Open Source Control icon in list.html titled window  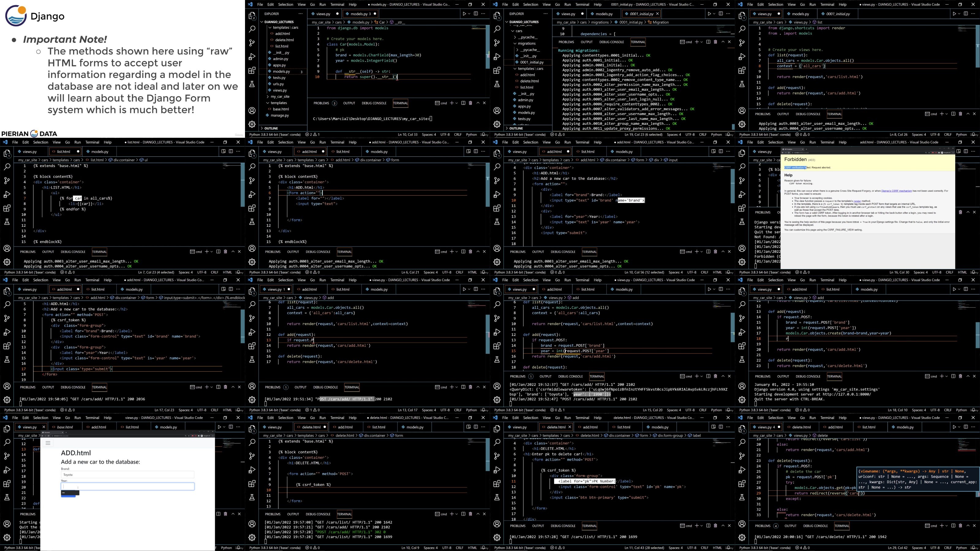pos(7,181)
